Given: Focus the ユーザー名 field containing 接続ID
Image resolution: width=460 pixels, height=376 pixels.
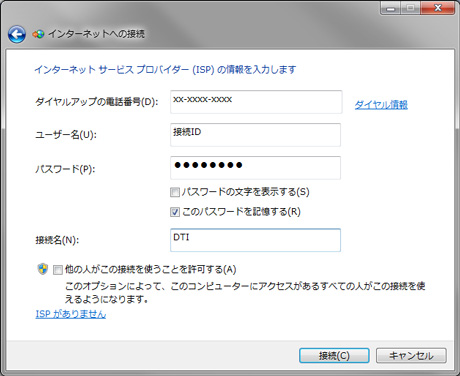Looking at the screenshot, I should click(x=255, y=135).
